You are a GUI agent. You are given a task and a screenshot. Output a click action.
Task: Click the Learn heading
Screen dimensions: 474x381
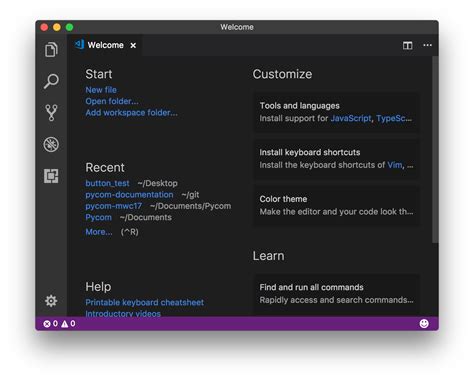268,256
